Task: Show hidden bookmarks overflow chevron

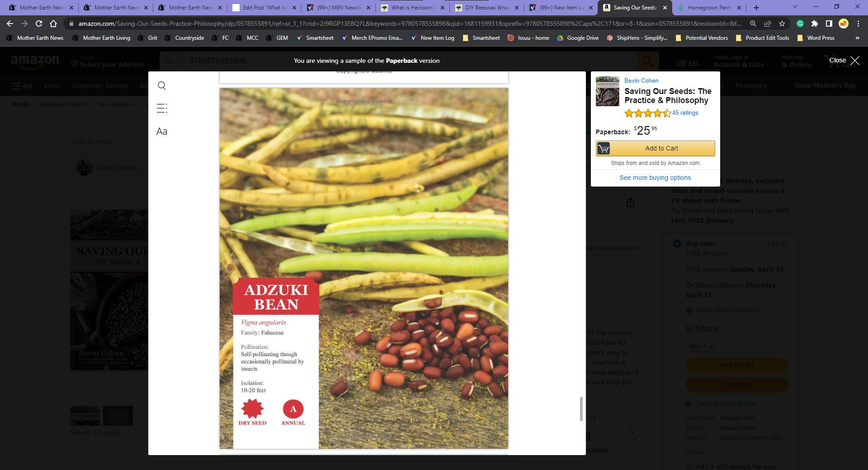Action: point(857,38)
